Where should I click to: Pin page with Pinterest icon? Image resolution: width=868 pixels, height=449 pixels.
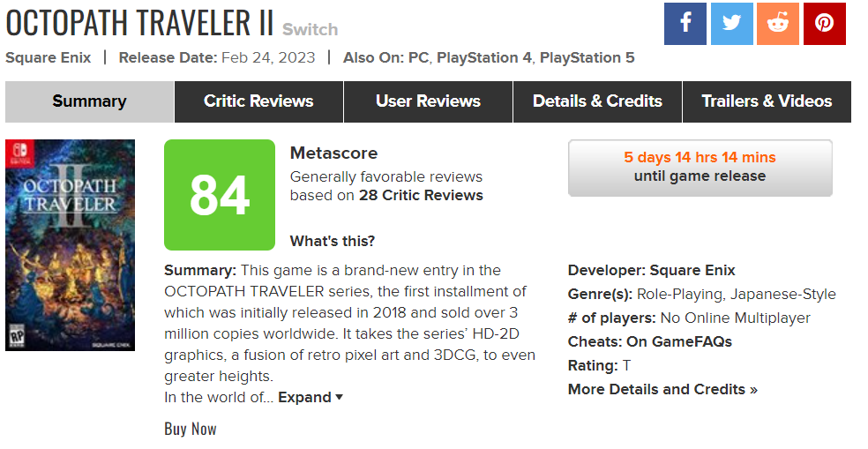pyautogui.click(x=825, y=24)
